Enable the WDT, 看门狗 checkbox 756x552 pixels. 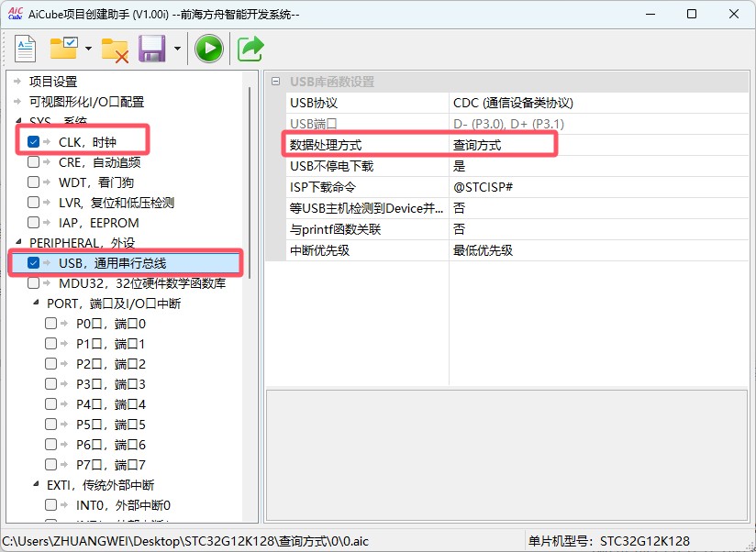coord(33,182)
